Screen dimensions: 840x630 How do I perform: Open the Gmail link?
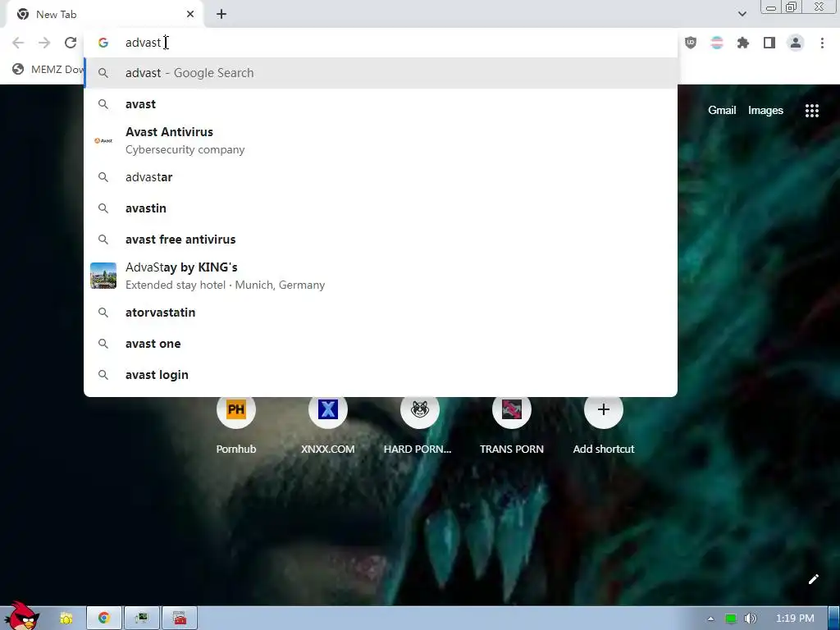[722, 111]
